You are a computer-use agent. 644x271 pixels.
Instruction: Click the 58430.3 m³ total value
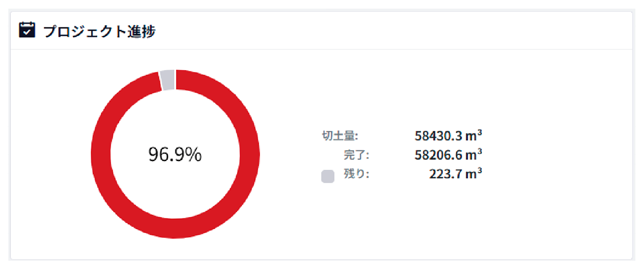pos(448,135)
